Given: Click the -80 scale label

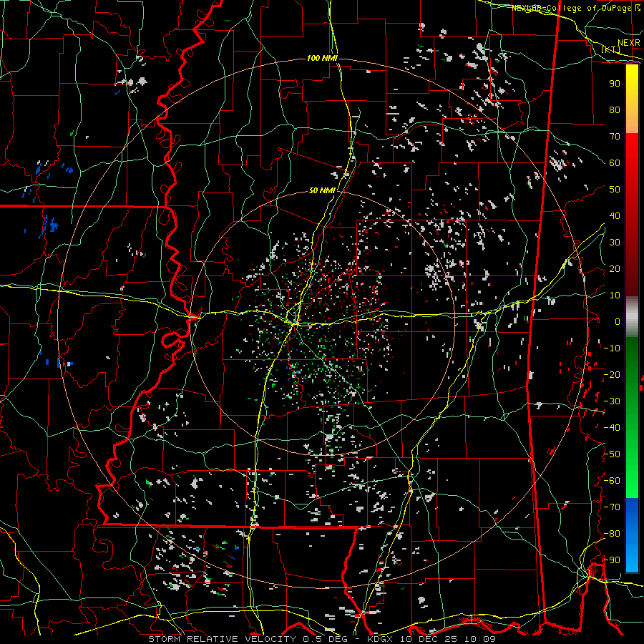Looking at the screenshot, I should point(612,534).
